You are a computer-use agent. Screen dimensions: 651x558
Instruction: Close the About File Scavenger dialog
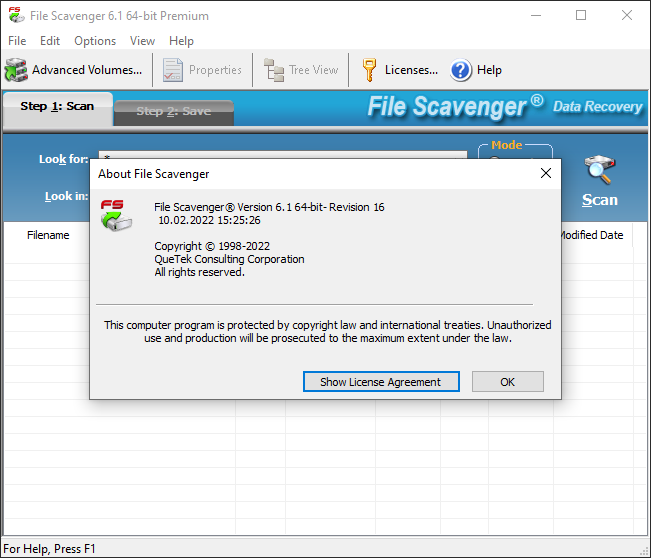(546, 173)
